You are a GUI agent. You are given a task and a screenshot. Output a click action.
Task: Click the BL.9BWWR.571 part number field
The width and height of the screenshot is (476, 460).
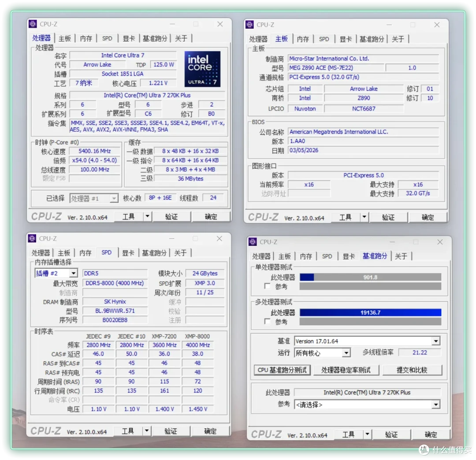(x=115, y=311)
